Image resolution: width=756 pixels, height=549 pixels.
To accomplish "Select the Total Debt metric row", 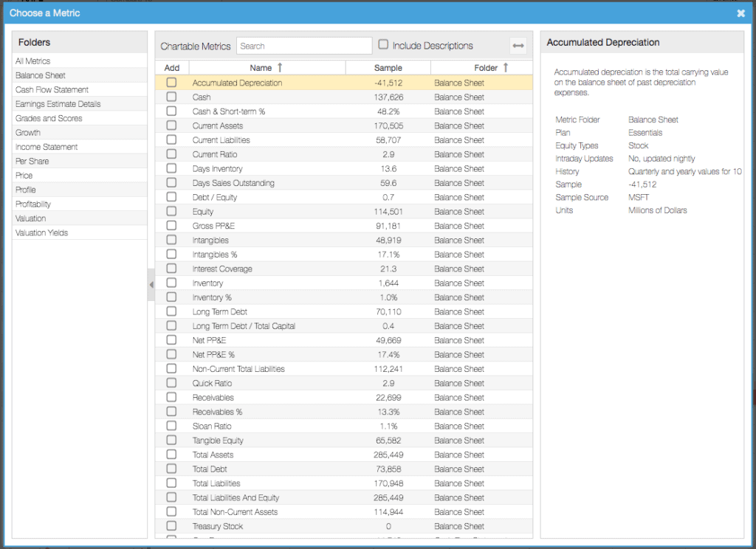I will [x=344, y=469].
